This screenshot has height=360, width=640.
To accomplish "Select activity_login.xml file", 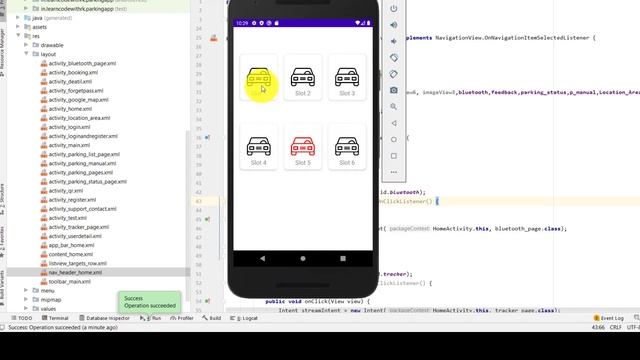I will coord(65,127).
